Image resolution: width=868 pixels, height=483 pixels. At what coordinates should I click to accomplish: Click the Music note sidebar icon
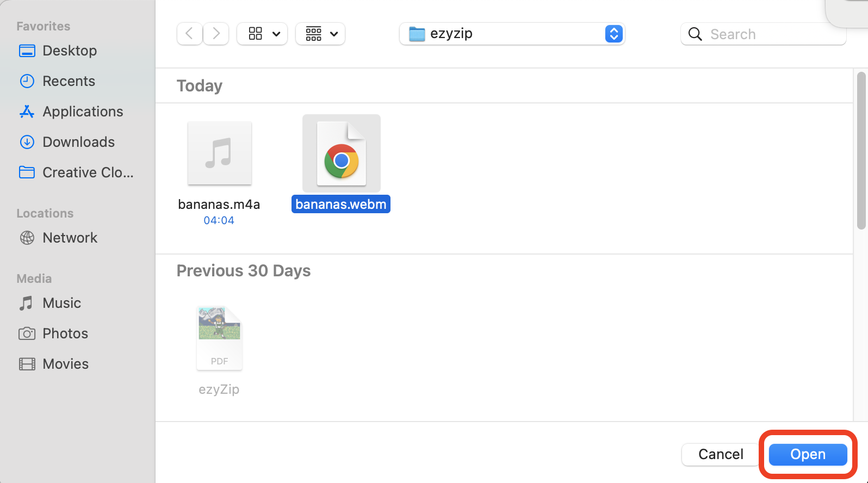tap(26, 303)
